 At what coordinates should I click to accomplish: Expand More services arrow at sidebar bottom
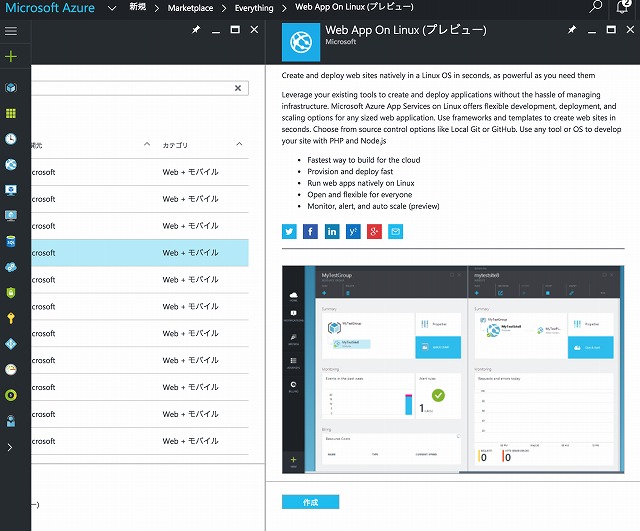click(10, 447)
